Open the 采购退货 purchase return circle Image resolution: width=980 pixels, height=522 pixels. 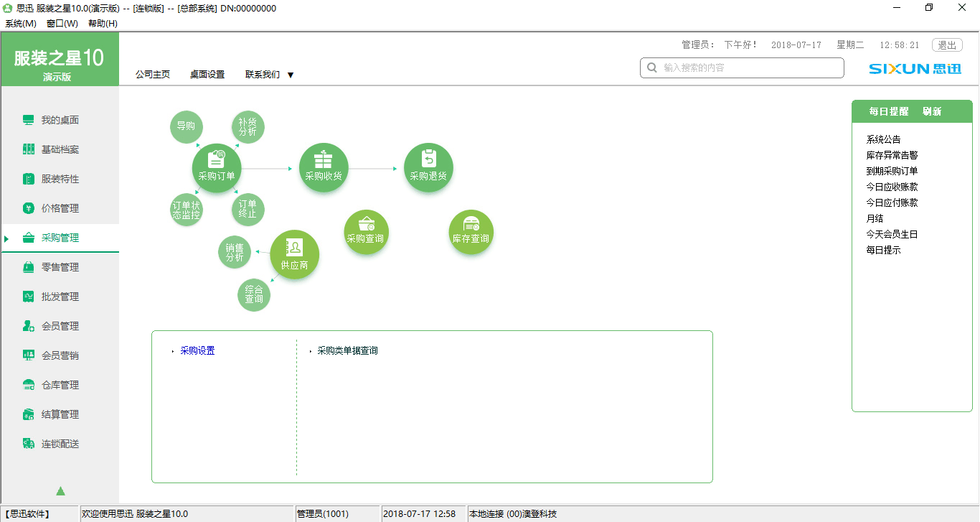tap(428, 168)
